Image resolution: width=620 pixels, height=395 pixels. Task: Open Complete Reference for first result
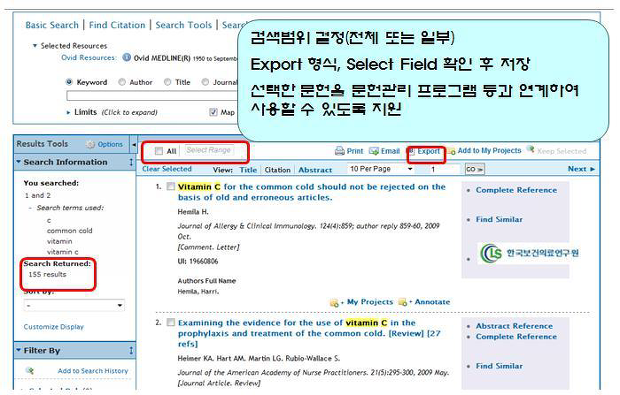click(516, 190)
